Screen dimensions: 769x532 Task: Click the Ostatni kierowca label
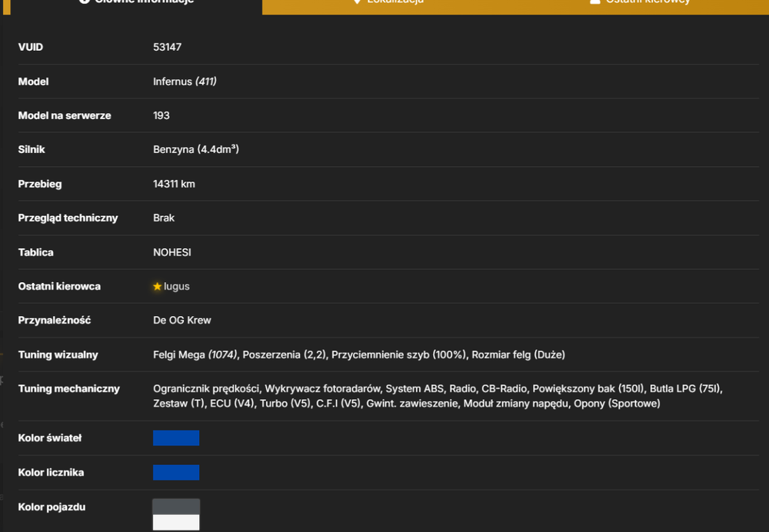(59, 286)
